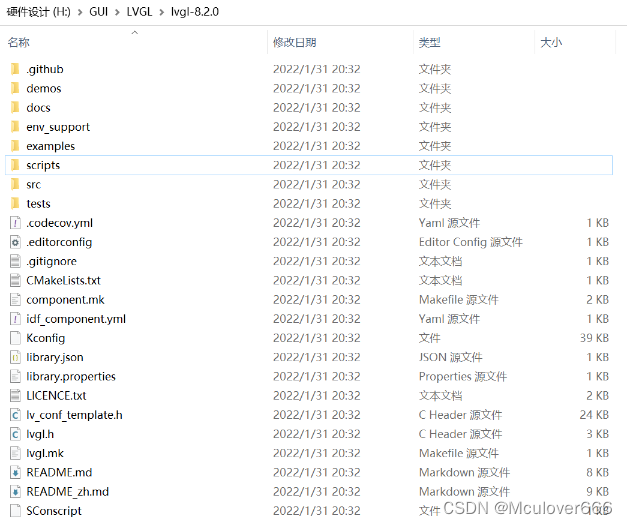Click 文件夹 type cell of demos row

tap(435, 88)
